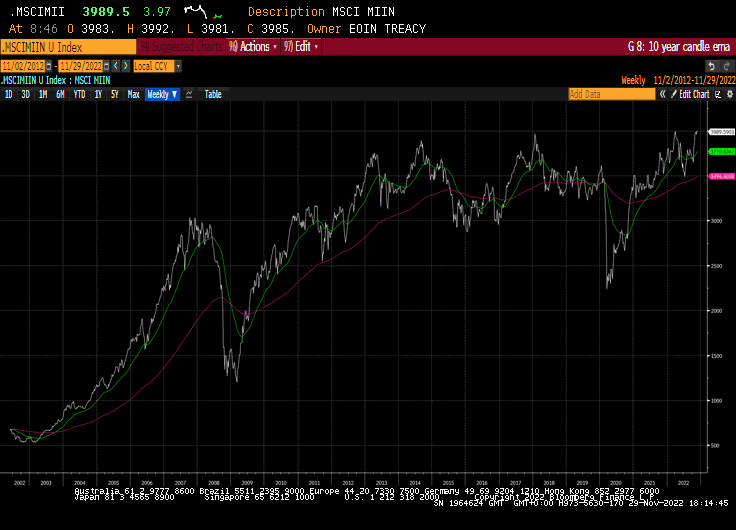736x530 pixels.
Task: Click the Owner EOIN TREACY text
Action: point(366,29)
